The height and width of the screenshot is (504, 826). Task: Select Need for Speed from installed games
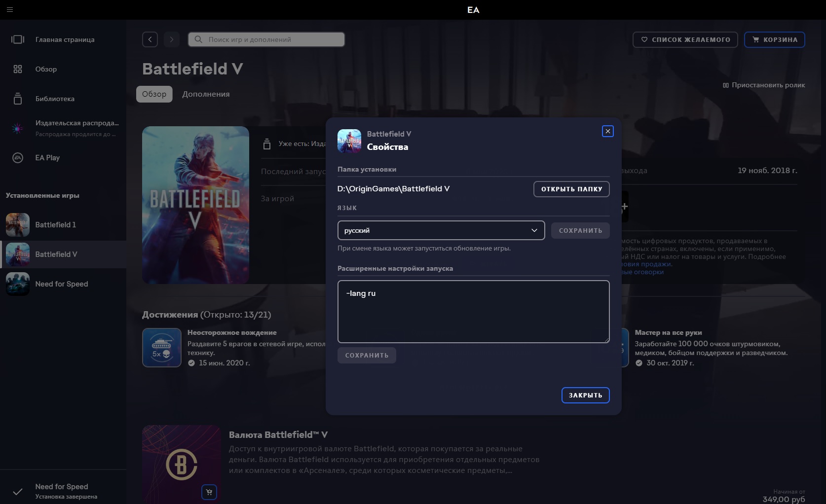(63, 284)
